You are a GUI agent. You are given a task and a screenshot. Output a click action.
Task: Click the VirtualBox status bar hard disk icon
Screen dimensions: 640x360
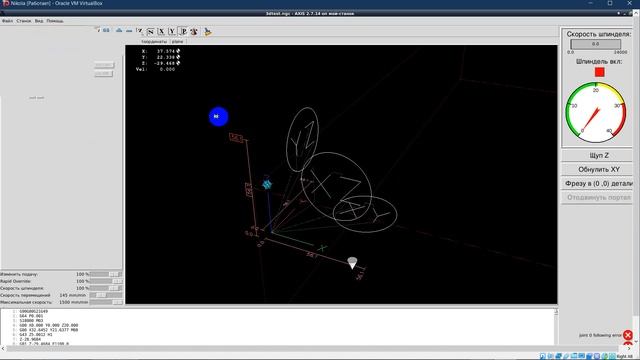[543, 356]
